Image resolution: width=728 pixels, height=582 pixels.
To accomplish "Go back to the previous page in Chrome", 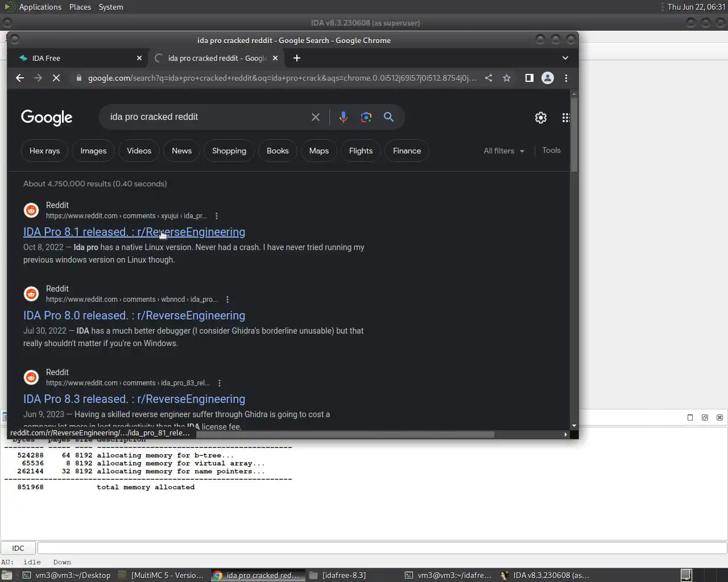I will click(x=20, y=78).
